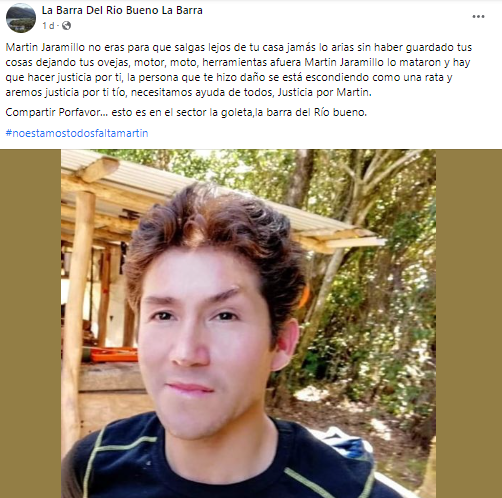Open La Barra Del Rio Bueno page name

[122, 10]
